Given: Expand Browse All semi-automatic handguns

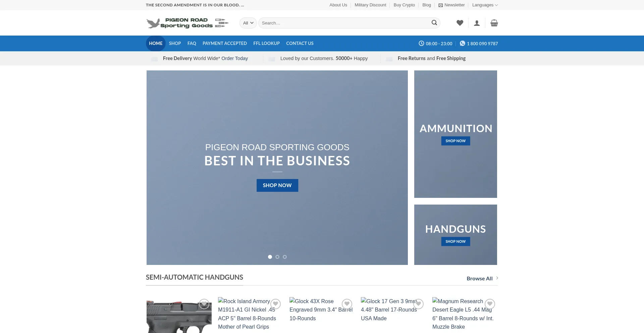Looking at the screenshot, I should click(482, 278).
